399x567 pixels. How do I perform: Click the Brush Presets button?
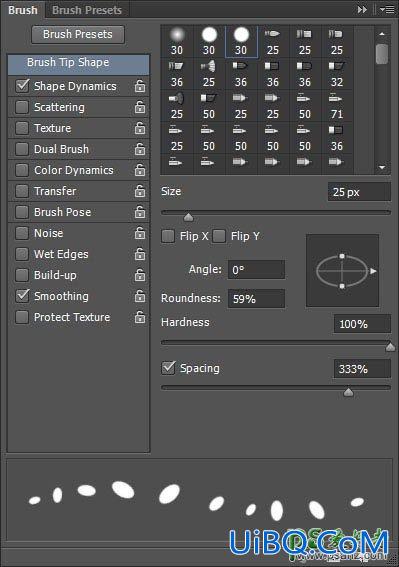click(78, 34)
